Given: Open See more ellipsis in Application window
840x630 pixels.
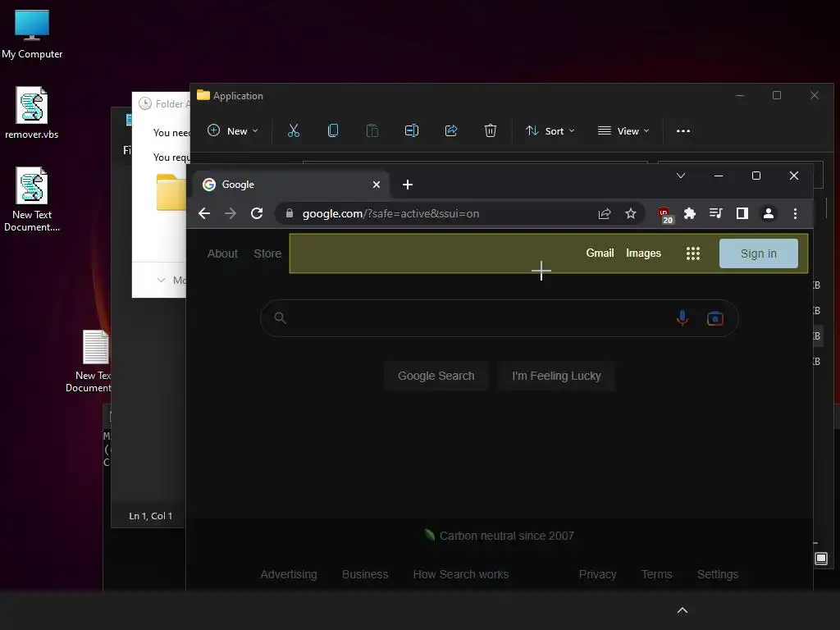Looking at the screenshot, I should tap(683, 130).
